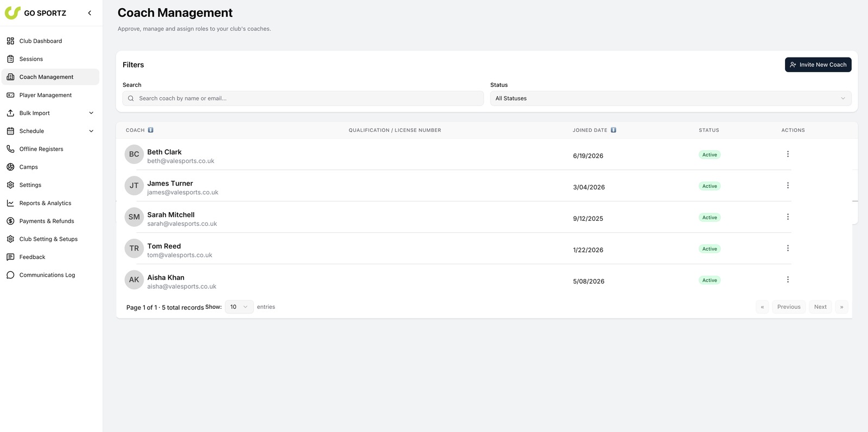Click the Go Sportz logo icon
Viewport: 868px width, 432px height.
tap(12, 12)
